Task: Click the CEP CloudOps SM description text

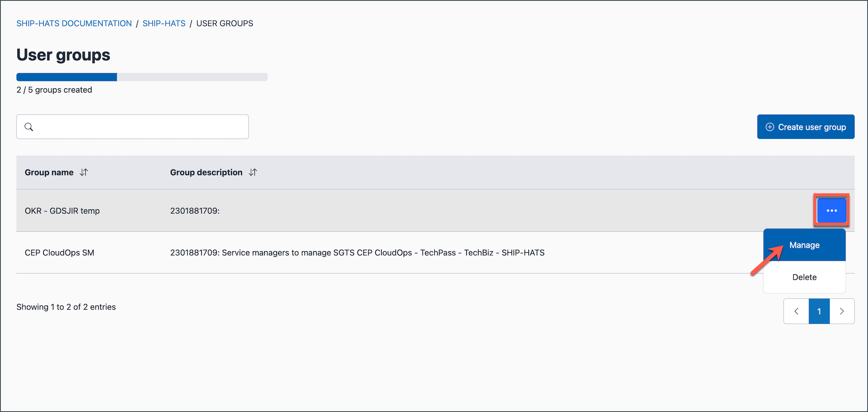Action: tap(357, 253)
